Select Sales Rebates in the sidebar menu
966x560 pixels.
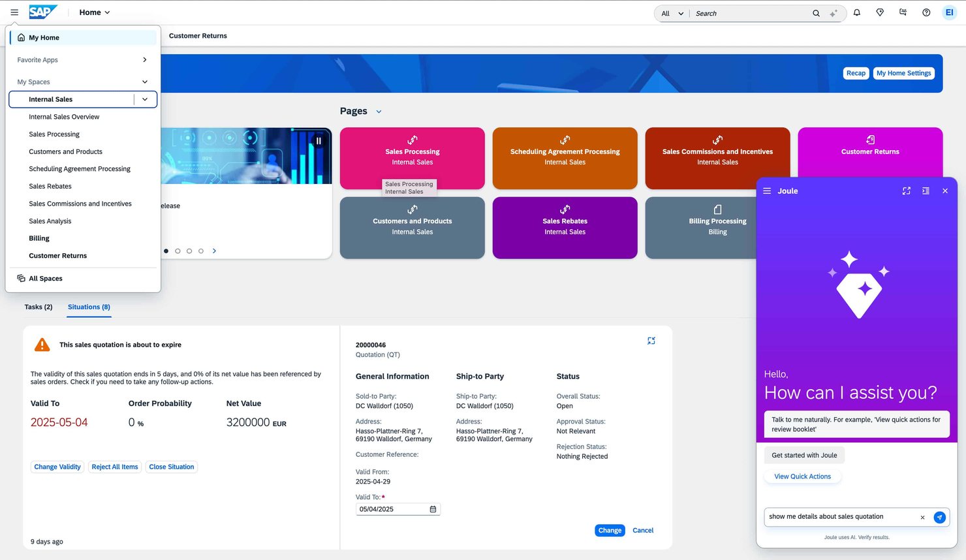pyautogui.click(x=50, y=186)
